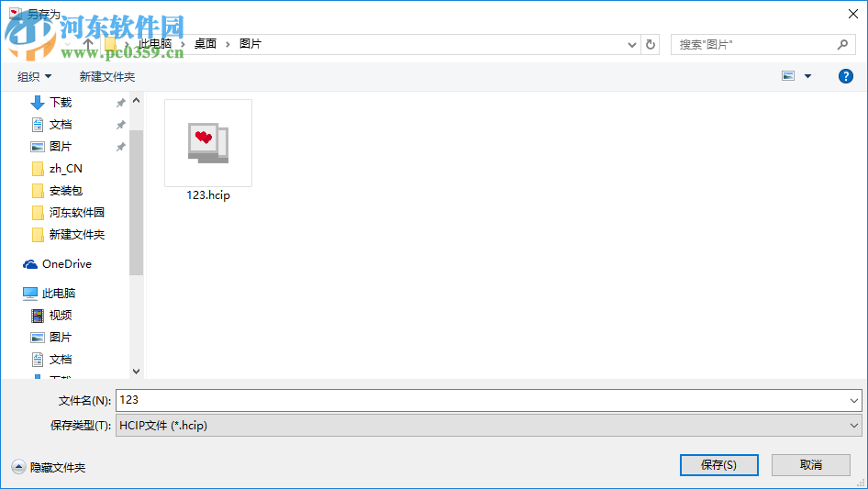868x489 pixels.
Task: Click the OneDrive cloud icon
Action: point(30,265)
